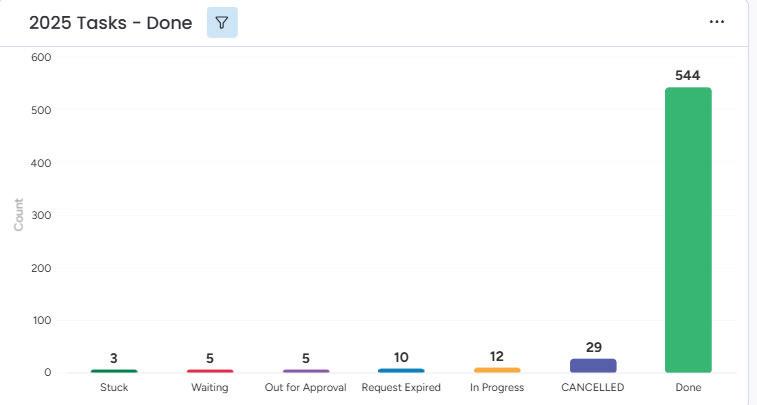The image size is (757, 405).
Task: Click the filter funnel icon
Action: [222, 22]
